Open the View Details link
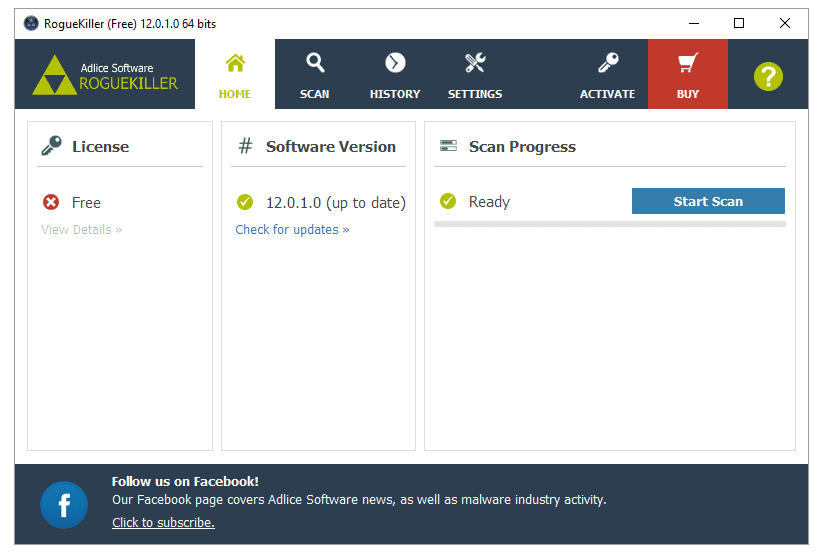Screen dimensions: 817x559 tap(81, 230)
